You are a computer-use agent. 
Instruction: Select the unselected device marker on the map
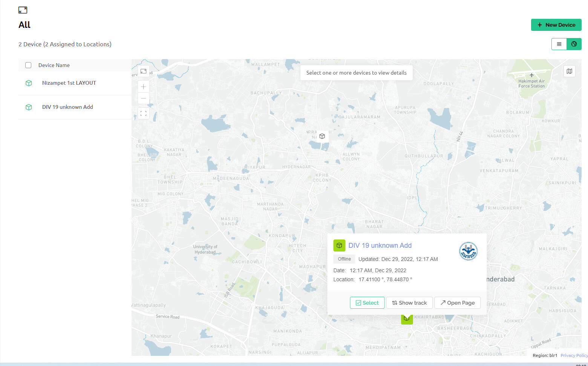coord(322,136)
